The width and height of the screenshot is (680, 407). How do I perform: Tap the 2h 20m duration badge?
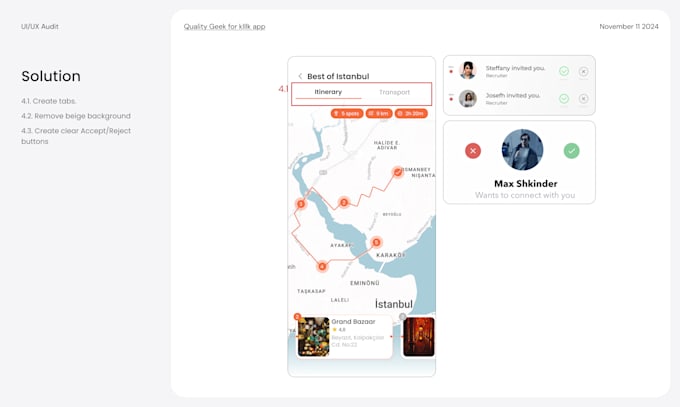click(x=411, y=114)
